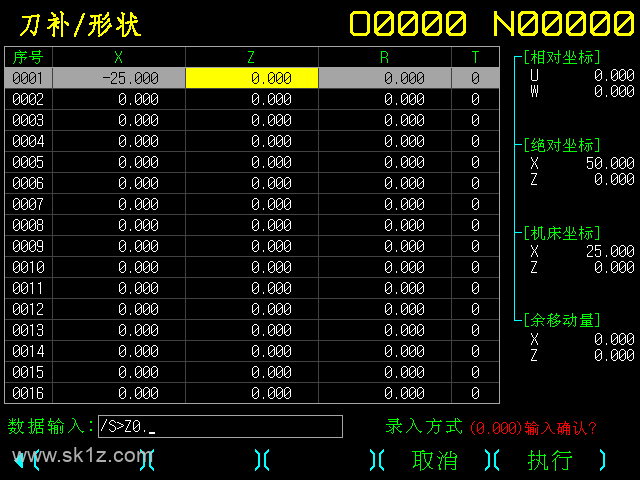
Task: Click machine X value 25.000
Action: (610, 251)
